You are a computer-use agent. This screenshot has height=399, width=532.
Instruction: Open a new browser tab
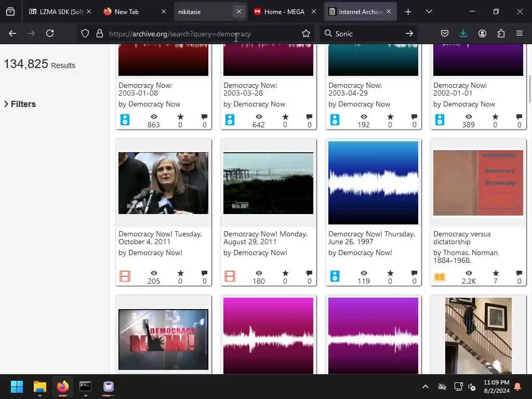[408, 12]
